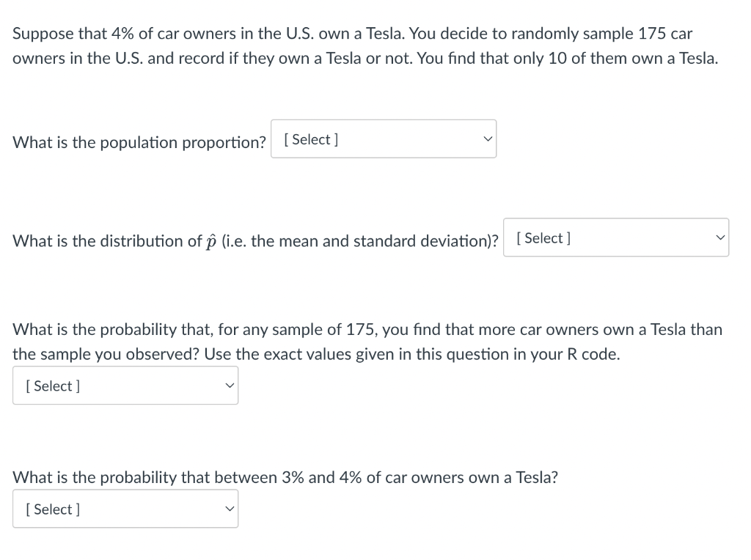This screenshot has height=560, width=751.
Task: Open the sample of 175 probability dropdown
Action: [x=125, y=386]
